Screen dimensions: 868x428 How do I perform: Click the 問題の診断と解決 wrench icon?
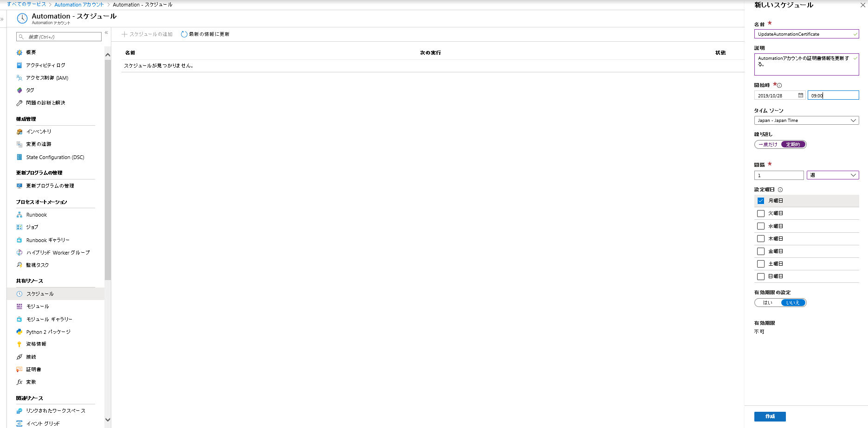click(19, 103)
